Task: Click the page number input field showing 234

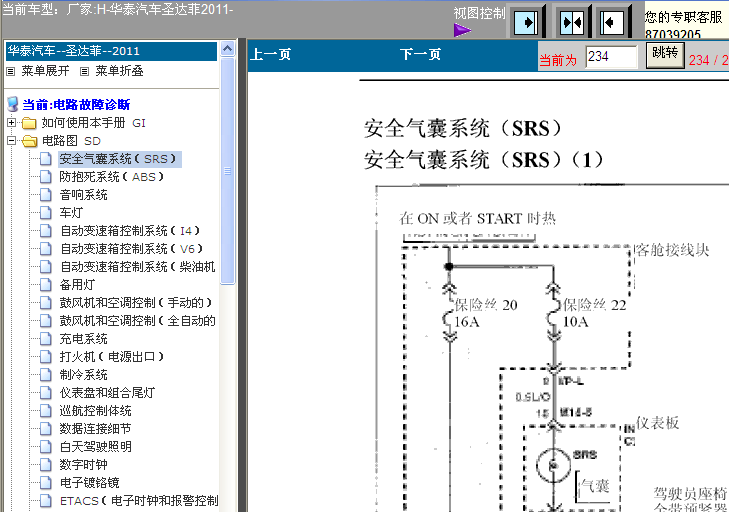Action: (611, 57)
